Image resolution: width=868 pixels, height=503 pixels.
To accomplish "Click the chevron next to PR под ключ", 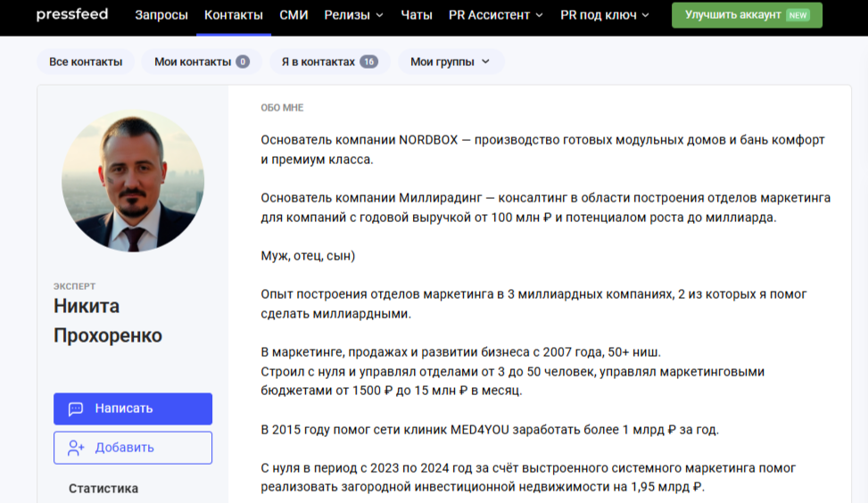I will 646,15.
